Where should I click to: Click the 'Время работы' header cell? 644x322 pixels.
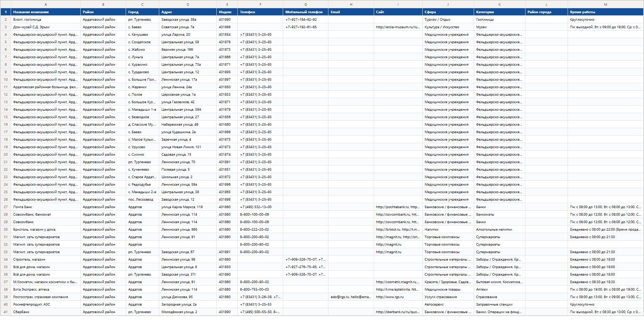[605, 12]
